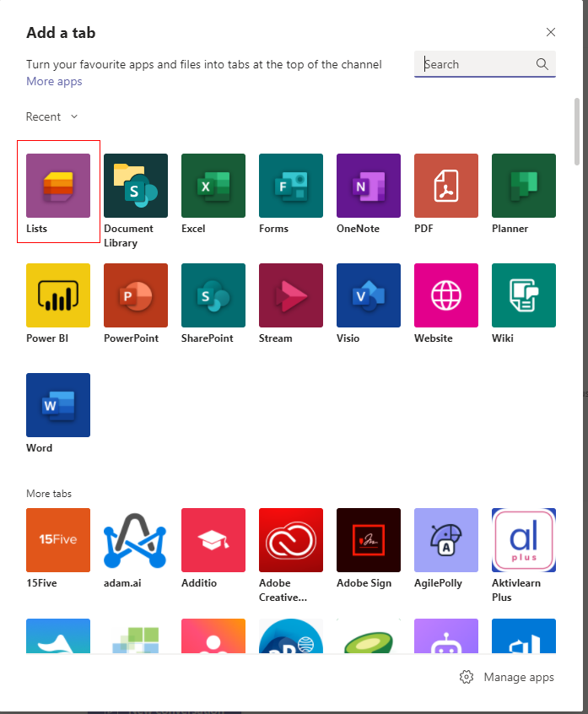Pick the PDF app tile
Screen dimensions: 588x714
point(446,186)
